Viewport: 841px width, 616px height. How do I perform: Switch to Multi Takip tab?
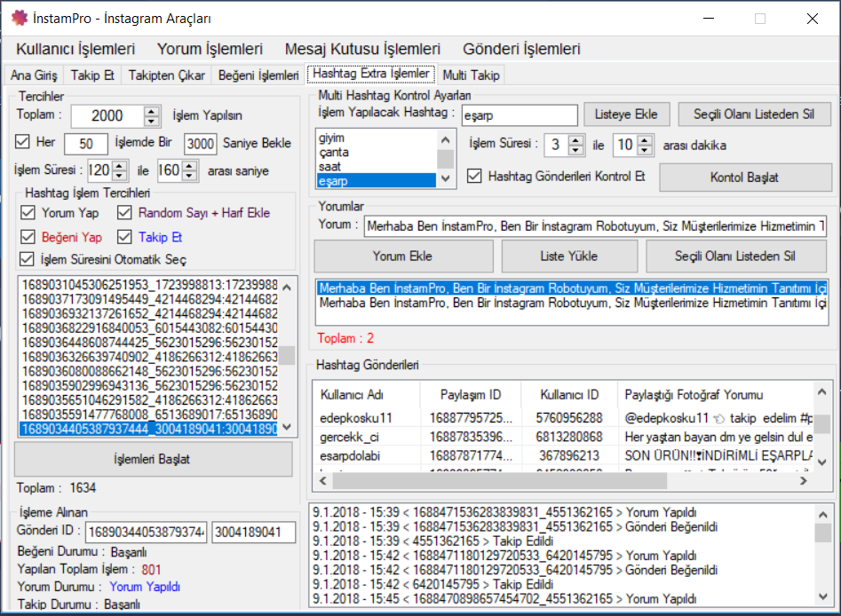click(x=471, y=75)
